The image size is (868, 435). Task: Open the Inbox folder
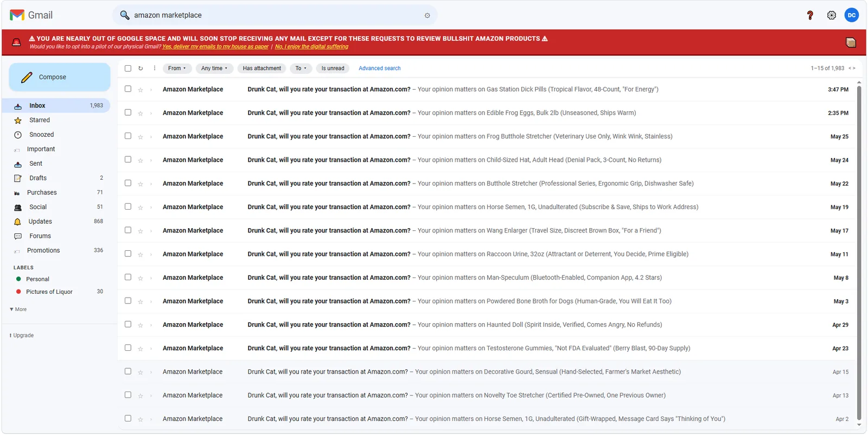(x=56, y=106)
